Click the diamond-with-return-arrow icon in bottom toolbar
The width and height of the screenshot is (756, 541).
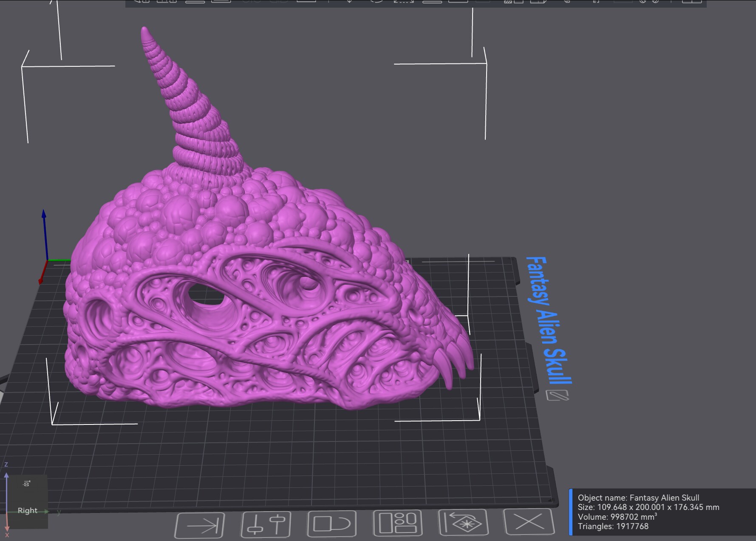pos(464,522)
